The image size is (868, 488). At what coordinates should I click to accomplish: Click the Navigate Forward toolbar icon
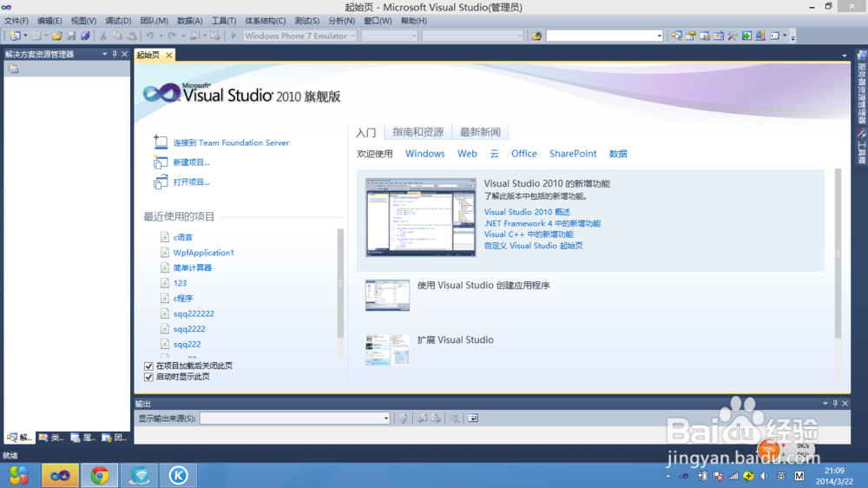215,36
